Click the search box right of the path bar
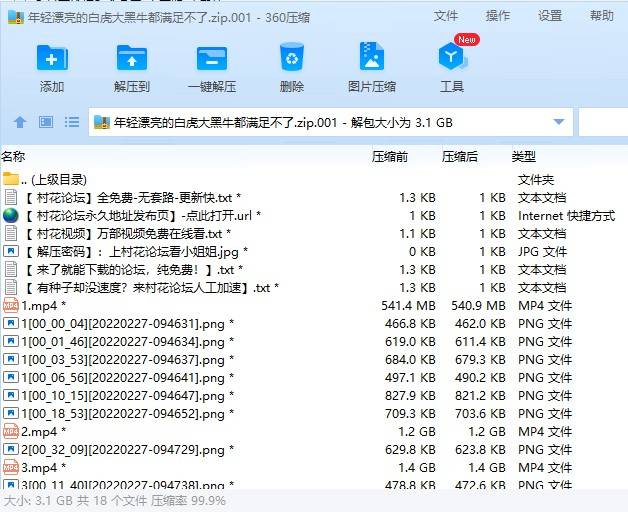628x512 pixels. 603,122
